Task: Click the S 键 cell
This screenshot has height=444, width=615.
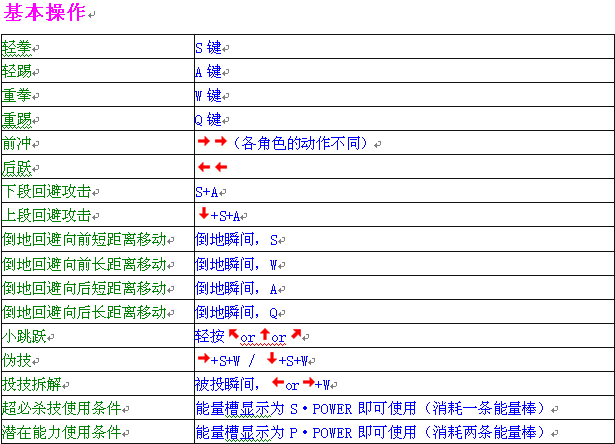Action: 208,47
